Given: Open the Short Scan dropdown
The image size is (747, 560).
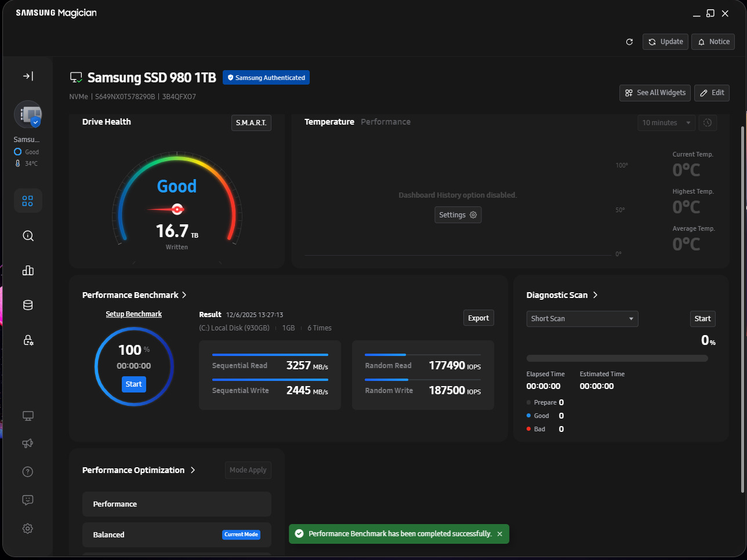Looking at the screenshot, I should click(x=582, y=319).
